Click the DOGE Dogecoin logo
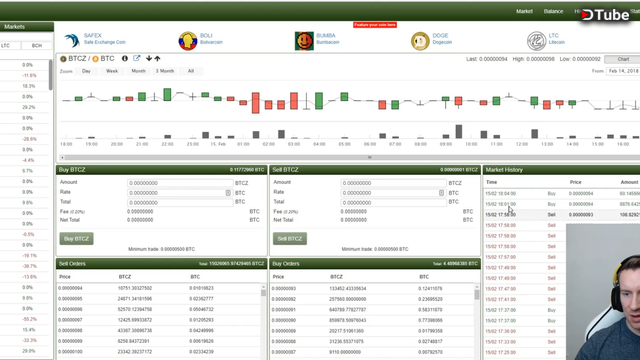This screenshot has height=360, width=640. pyautogui.click(x=420, y=41)
